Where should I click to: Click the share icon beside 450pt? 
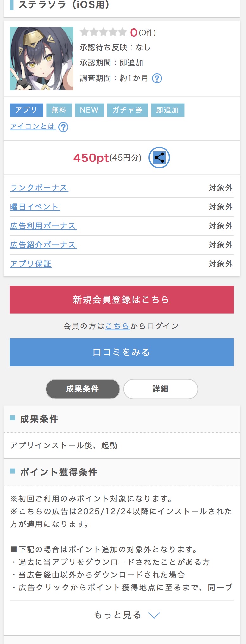[159, 158]
